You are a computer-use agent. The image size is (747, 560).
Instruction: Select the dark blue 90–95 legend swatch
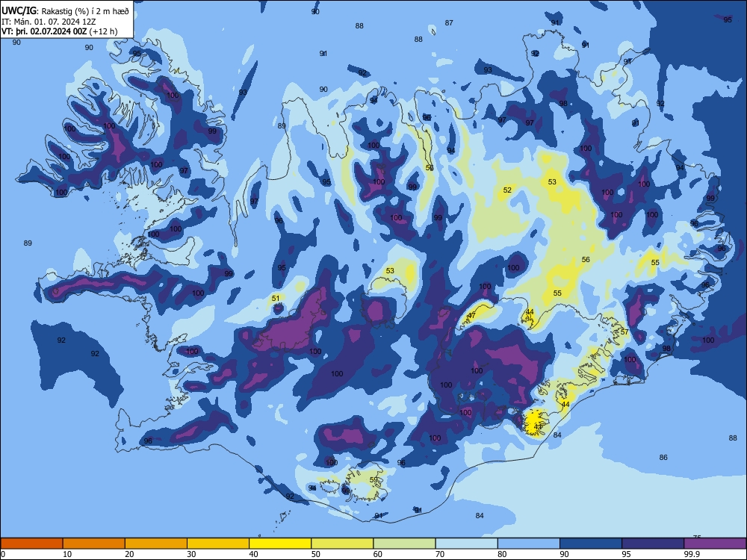tap(591, 544)
